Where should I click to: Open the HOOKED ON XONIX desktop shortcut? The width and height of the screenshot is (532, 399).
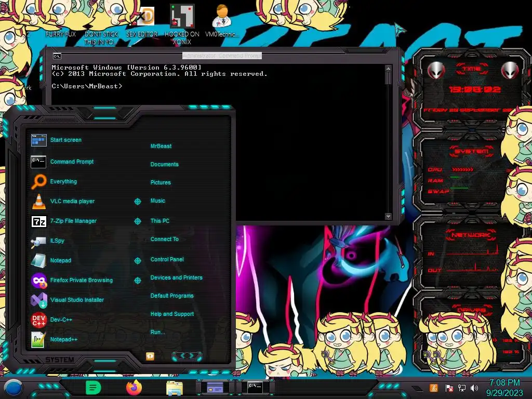[x=182, y=25]
